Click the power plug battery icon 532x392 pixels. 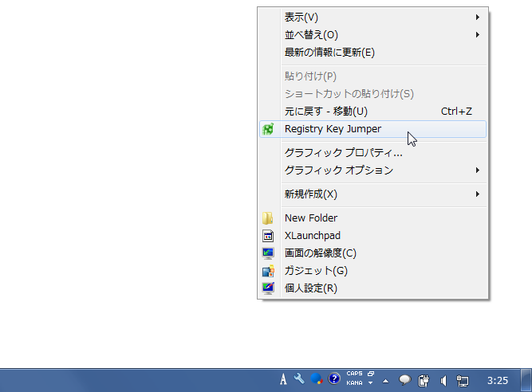click(424, 381)
